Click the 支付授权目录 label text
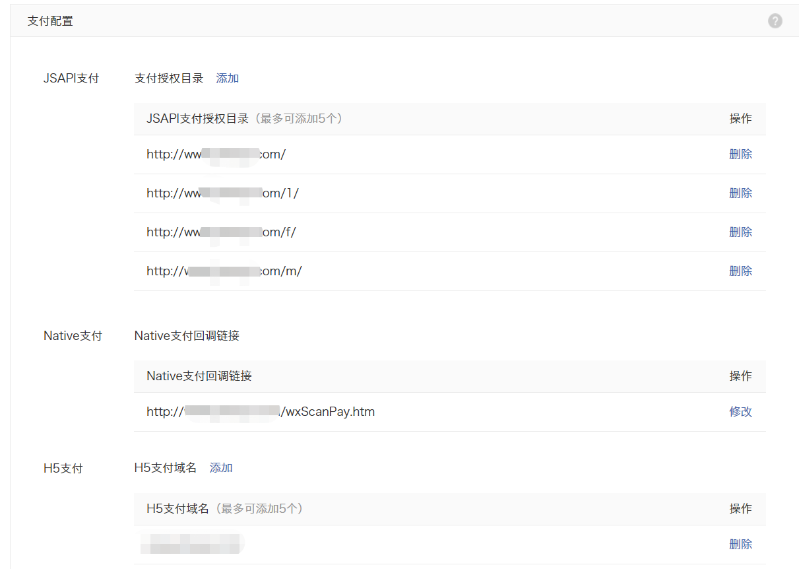799x569 pixels. (169, 78)
